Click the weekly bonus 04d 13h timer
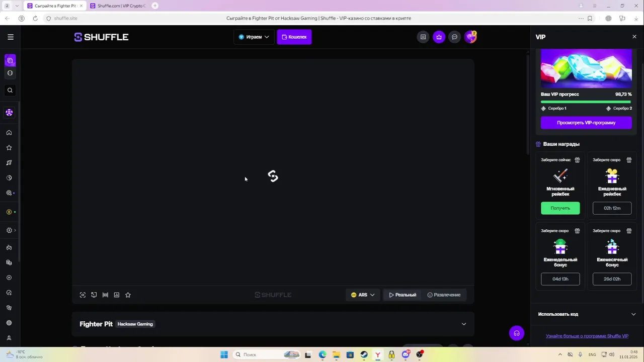This screenshot has height=362, width=644. point(560,279)
